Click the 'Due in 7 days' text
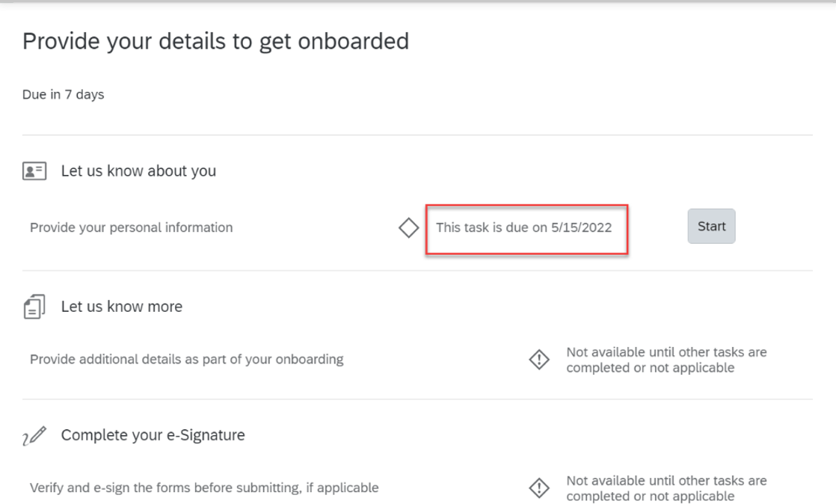The width and height of the screenshot is (836, 504). (x=64, y=94)
